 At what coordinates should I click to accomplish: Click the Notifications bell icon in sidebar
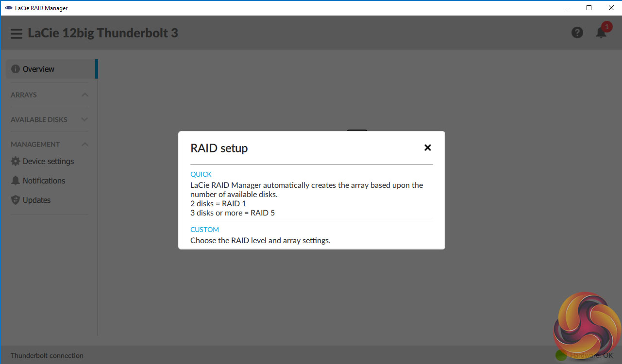(15, 181)
